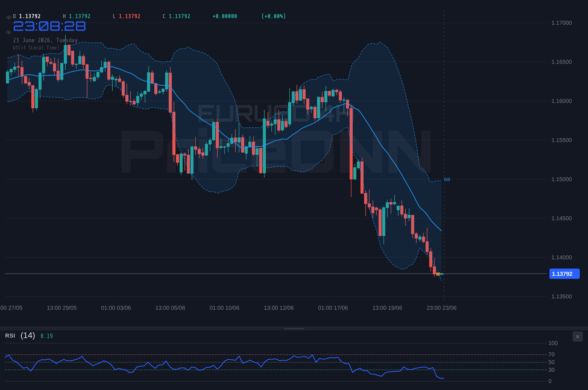Click the RSI scale label 0

coord(550,381)
